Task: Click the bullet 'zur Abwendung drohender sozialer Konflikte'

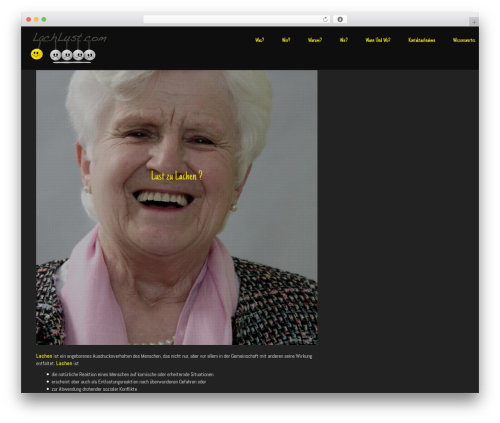Action: coord(94,389)
